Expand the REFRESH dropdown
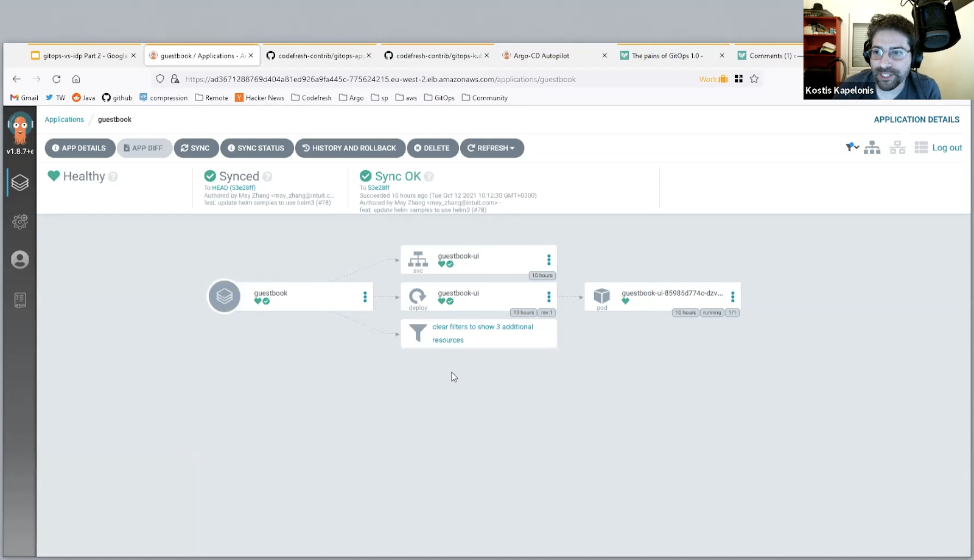This screenshot has height=560, width=974. 492,148
